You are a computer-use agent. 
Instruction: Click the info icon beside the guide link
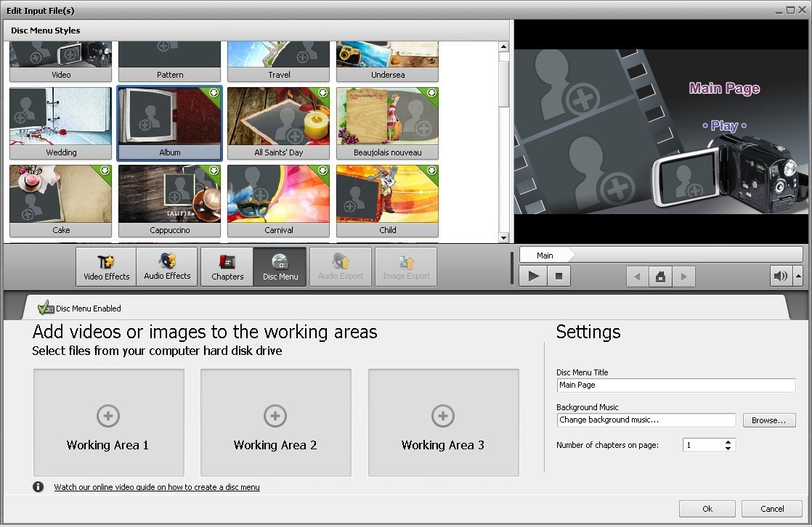pyautogui.click(x=38, y=487)
